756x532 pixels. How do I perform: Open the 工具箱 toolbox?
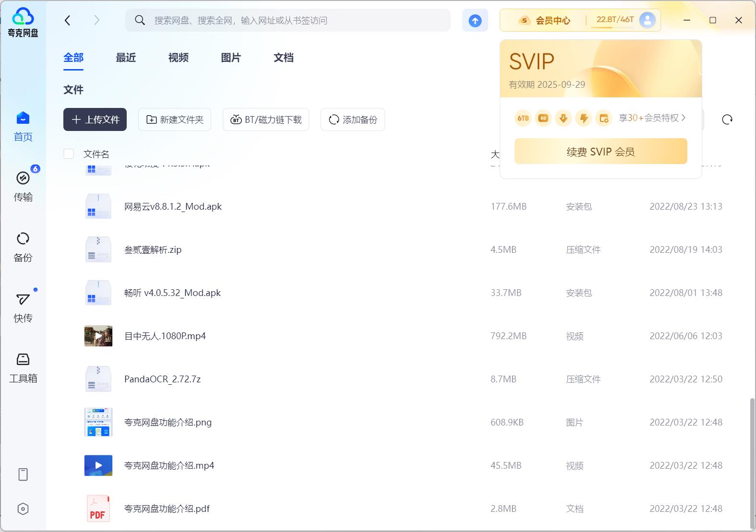23,368
